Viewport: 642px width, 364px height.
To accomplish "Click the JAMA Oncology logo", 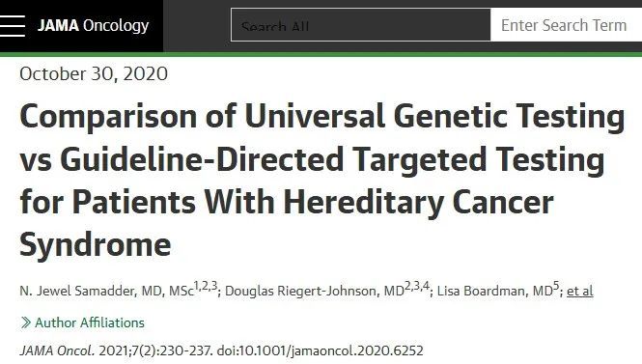I will coord(94,26).
